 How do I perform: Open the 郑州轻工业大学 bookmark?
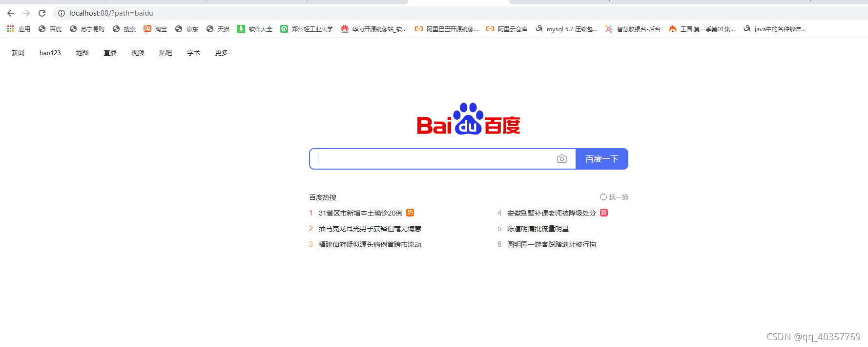(x=307, y=29)
